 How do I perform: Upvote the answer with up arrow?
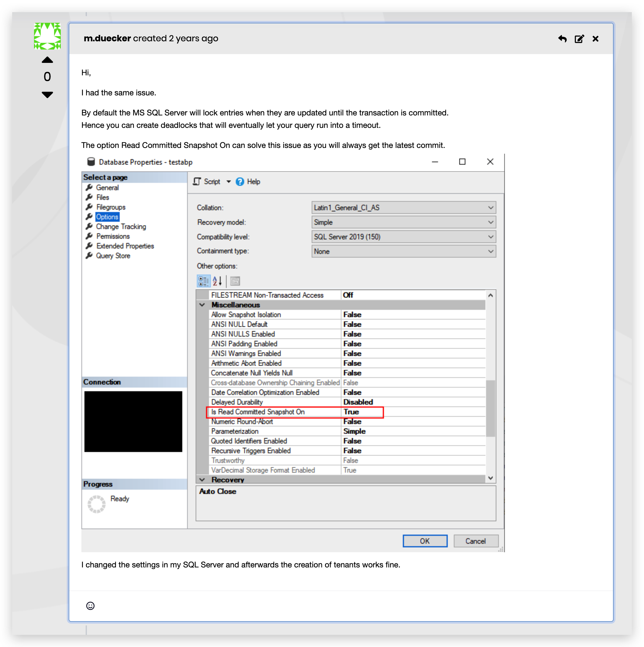[x=47, y=60]
